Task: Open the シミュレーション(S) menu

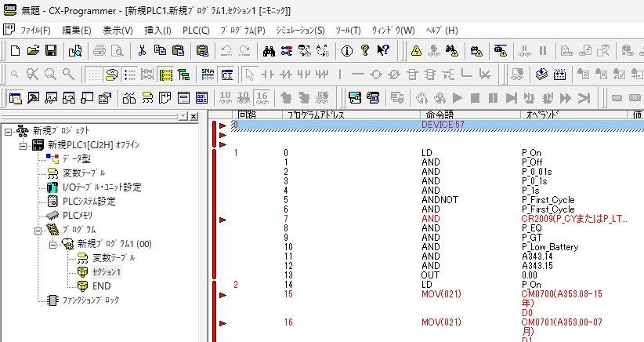Action: tap(300, 30)
